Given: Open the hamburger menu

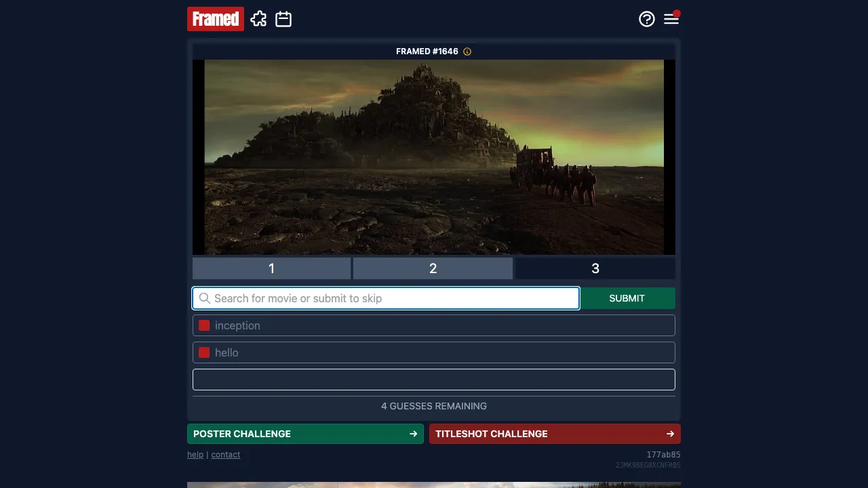Looking at the screenshot, I should (x=671, y=19).
